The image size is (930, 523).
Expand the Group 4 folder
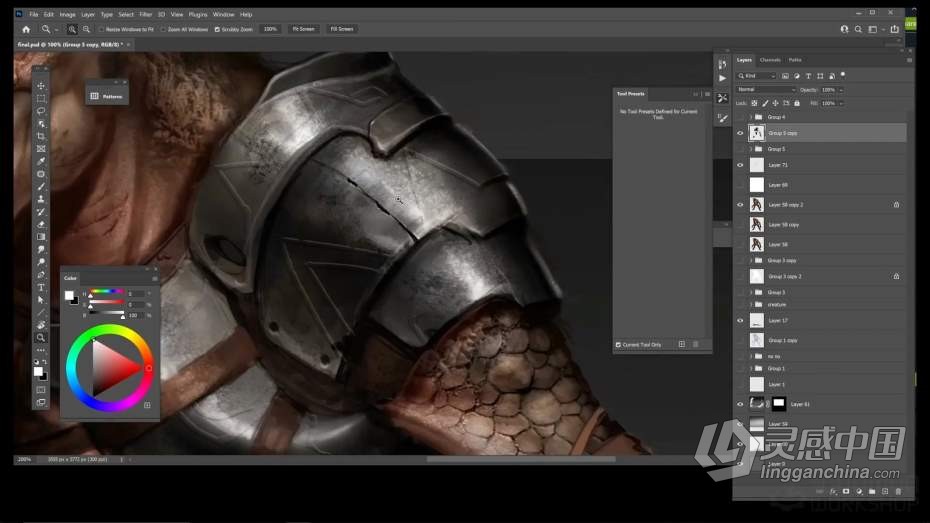click(751, 117)
